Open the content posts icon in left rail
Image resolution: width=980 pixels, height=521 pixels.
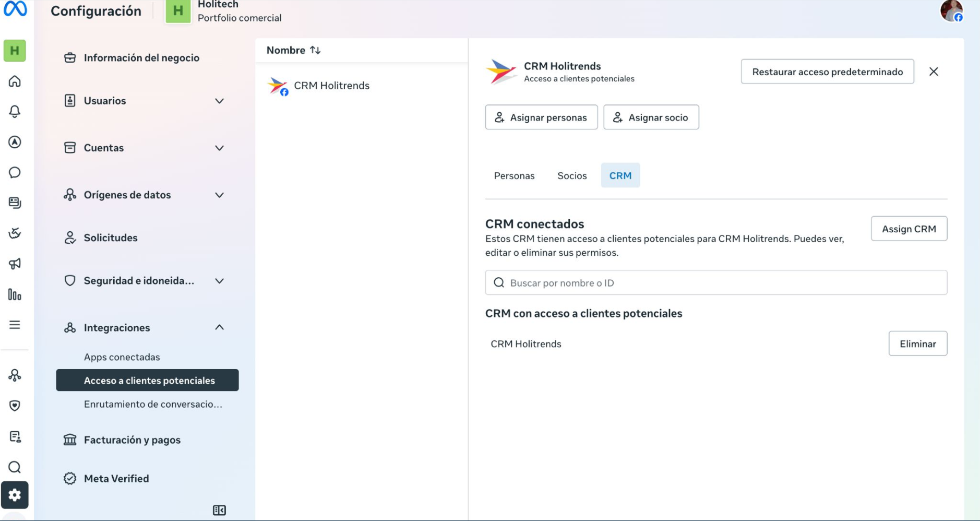[15, 203]
